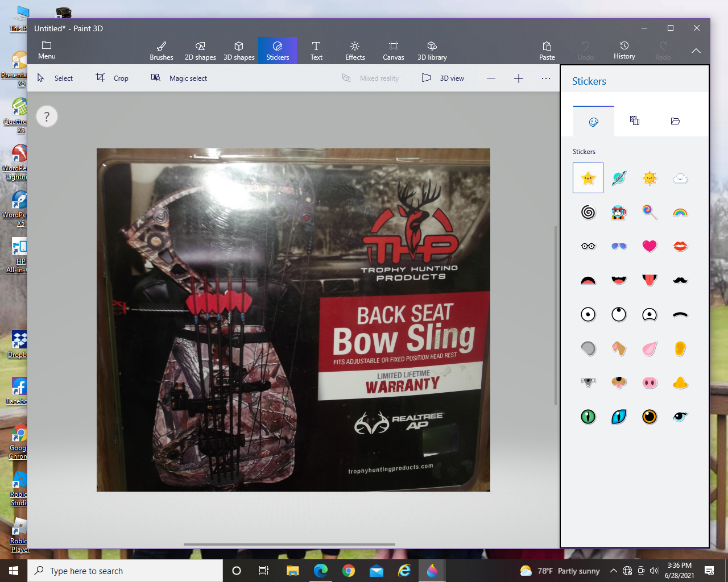Open the Windows Start menu
The image size is (728, 582).
coord(14,571)
